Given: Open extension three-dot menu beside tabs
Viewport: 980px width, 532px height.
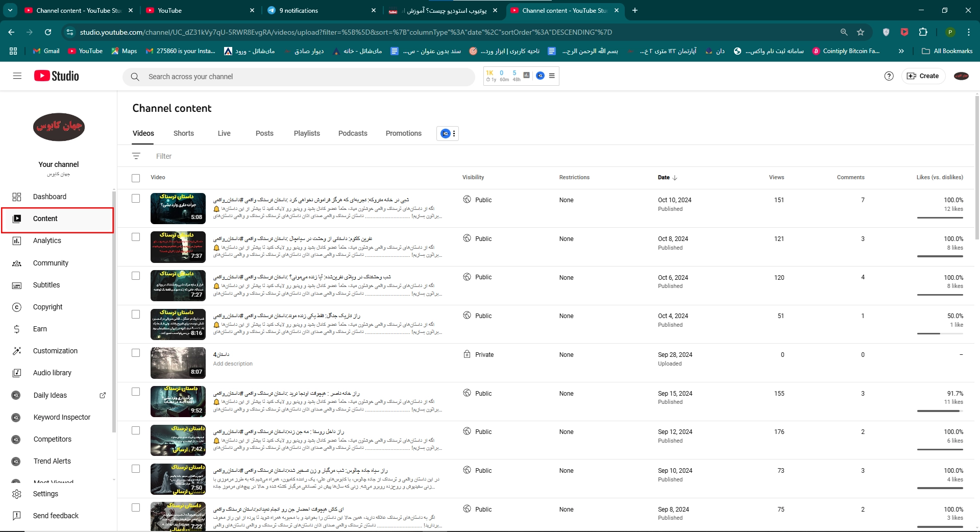Looking at the screenshot, I should tap(454, 134).
